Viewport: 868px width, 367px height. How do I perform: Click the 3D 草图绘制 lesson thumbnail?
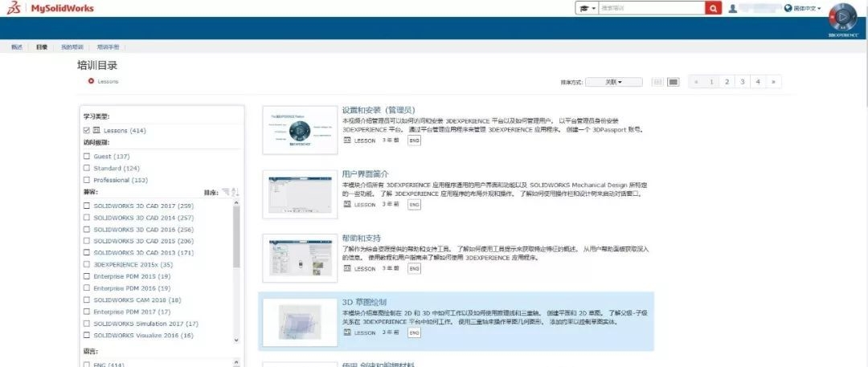(x=300, y=322)
